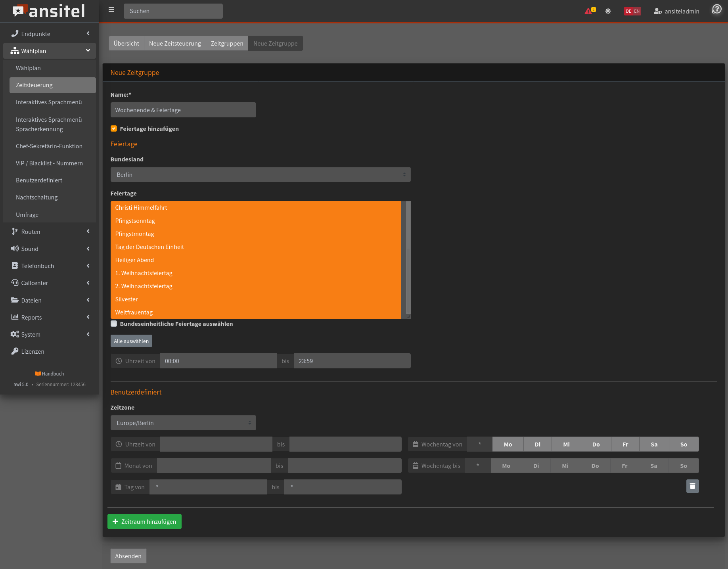Open the Handbuch book link

point(50,374)
